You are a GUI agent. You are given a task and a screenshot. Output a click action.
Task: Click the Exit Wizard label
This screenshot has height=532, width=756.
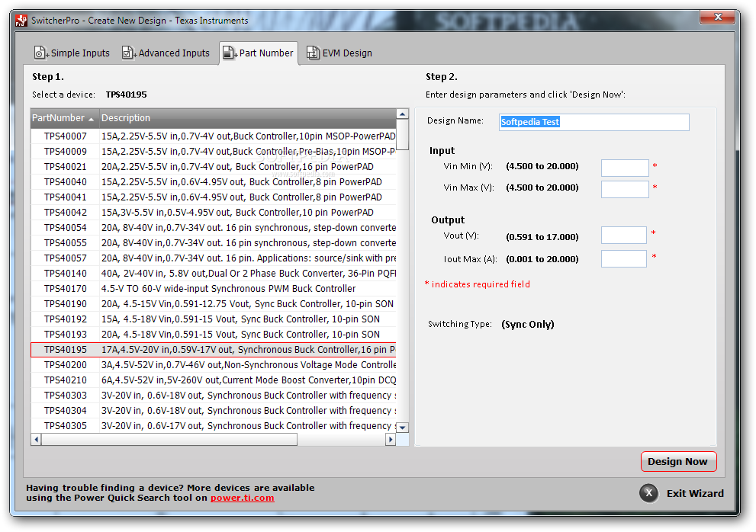[695, 493]
